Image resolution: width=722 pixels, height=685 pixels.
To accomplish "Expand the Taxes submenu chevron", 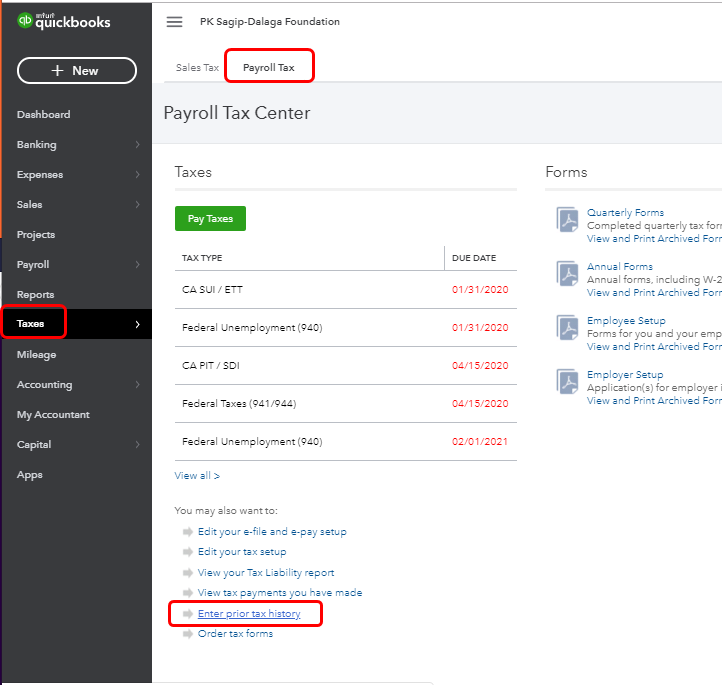I will (x=137, y=324).
